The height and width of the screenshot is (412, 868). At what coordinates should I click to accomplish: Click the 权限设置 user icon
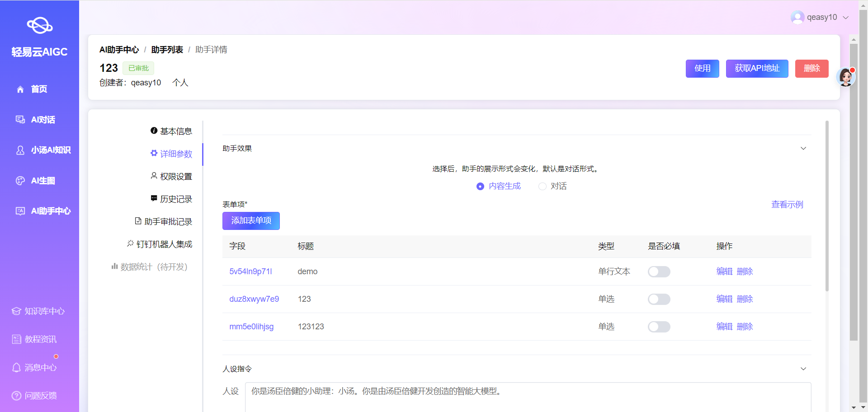pyautogui.click(x=154, y=176)
